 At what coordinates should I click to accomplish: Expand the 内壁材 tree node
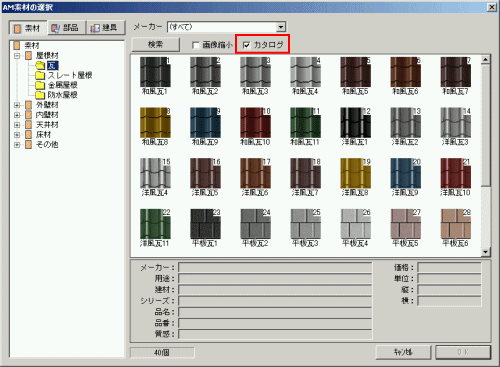[x=17, y=115]
